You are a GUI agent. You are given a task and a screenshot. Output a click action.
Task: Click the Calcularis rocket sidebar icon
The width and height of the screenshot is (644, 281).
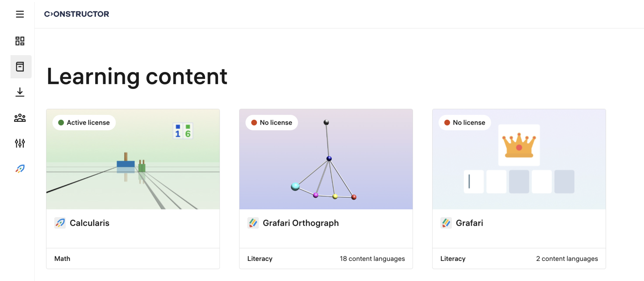tap(20, 169)
